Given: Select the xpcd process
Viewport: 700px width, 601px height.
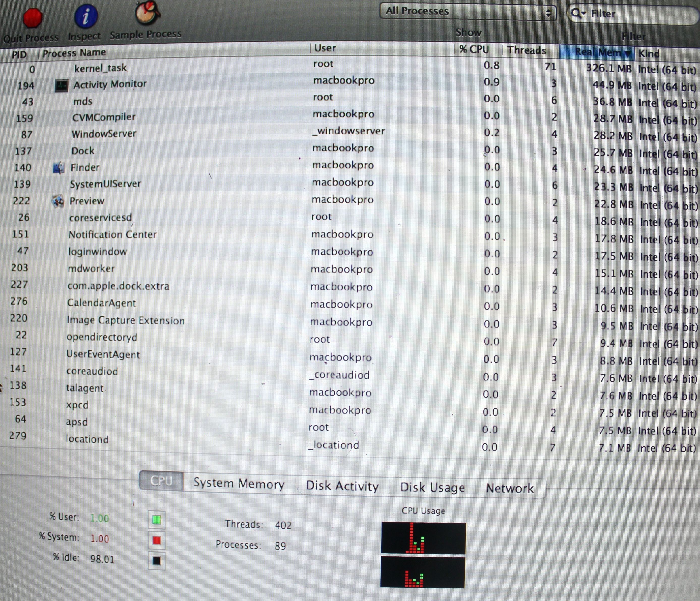Looking at the screenshot, I should click(x=77, y=405).
